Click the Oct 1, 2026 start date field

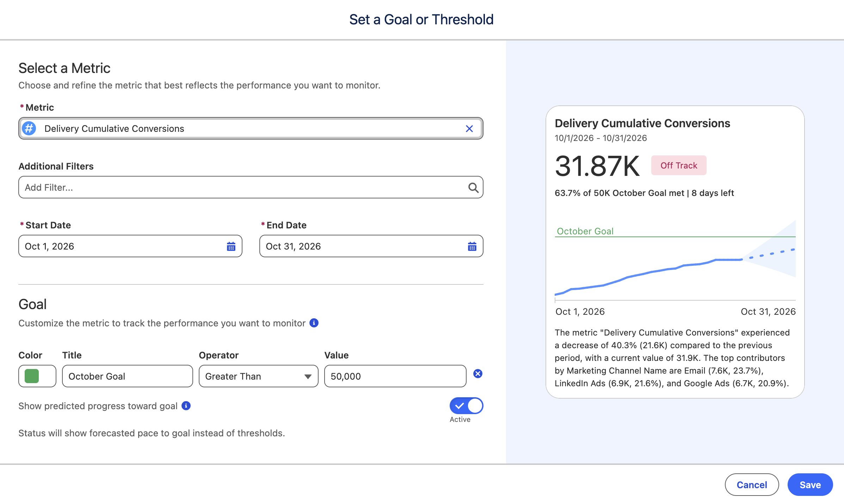(x=130, y=246)
